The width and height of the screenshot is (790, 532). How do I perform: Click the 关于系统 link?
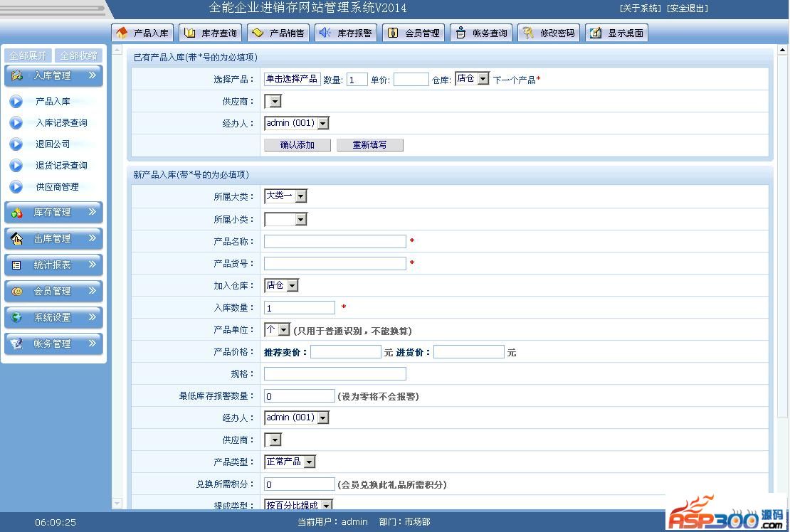pos(640,9)
